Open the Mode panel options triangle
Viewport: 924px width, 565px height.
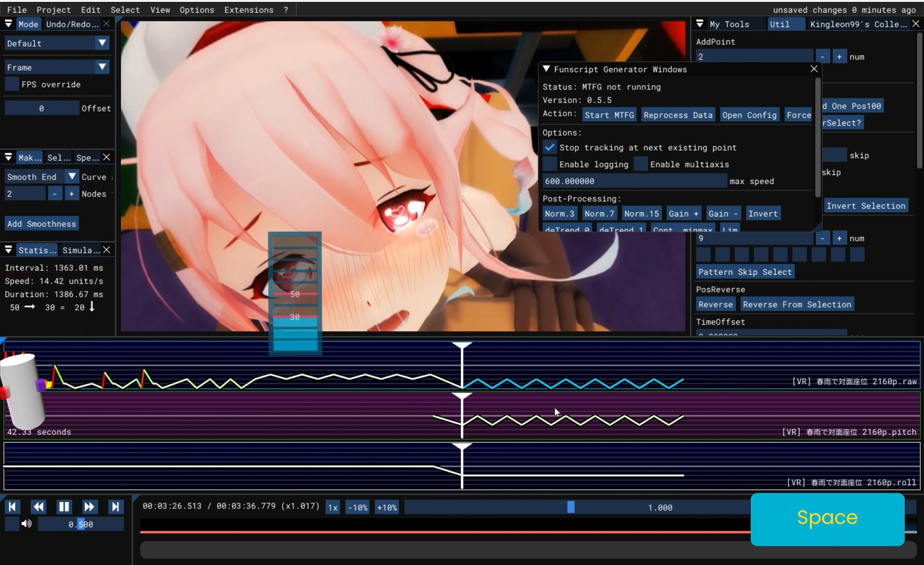pyautogui.click(x=8, y=24)
